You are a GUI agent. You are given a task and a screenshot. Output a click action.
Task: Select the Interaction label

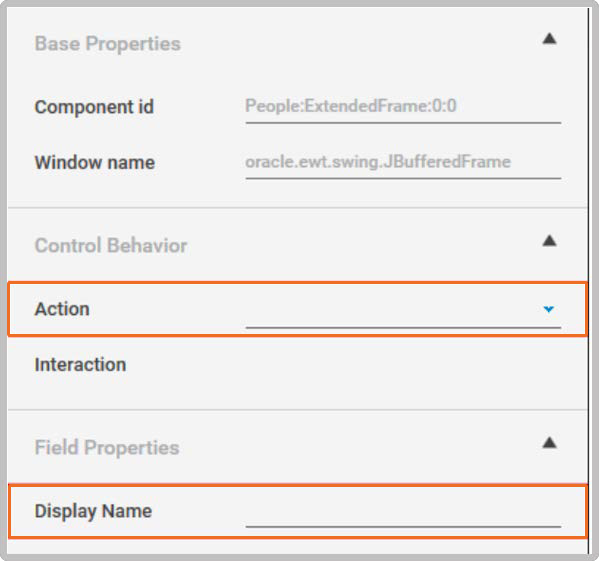coord(80,364)
